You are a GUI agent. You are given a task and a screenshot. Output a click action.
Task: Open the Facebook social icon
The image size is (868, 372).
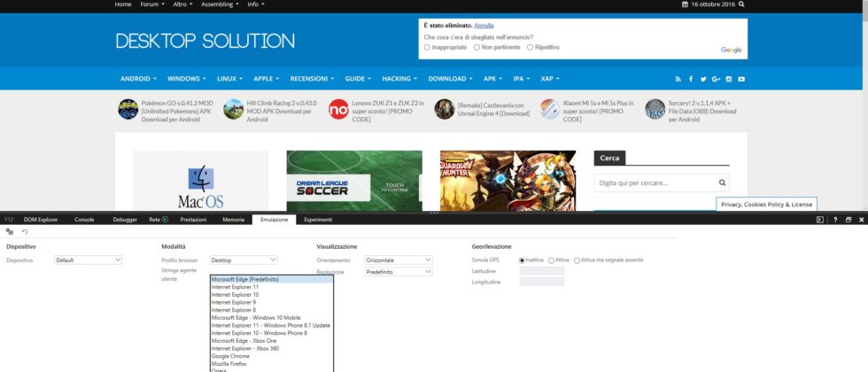[x=691, y=79]
